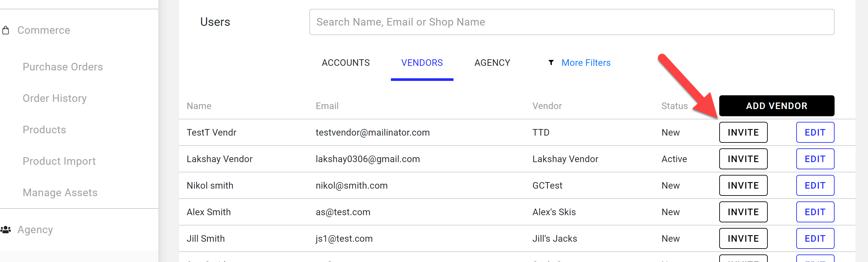The height and width of the screenshot is (262, 868).
Task: Invite Nikol smith vendor
Action: 743,186
